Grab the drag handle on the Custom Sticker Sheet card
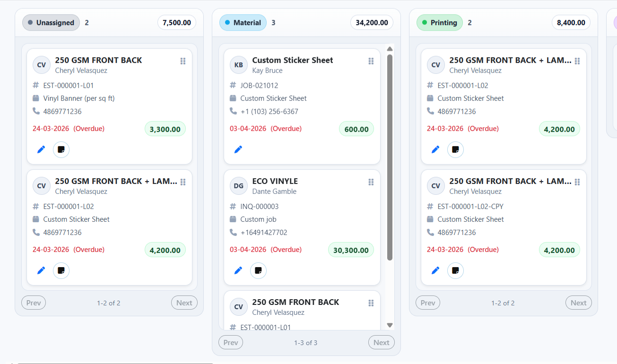617x364 pixels. tap(371, 61)
